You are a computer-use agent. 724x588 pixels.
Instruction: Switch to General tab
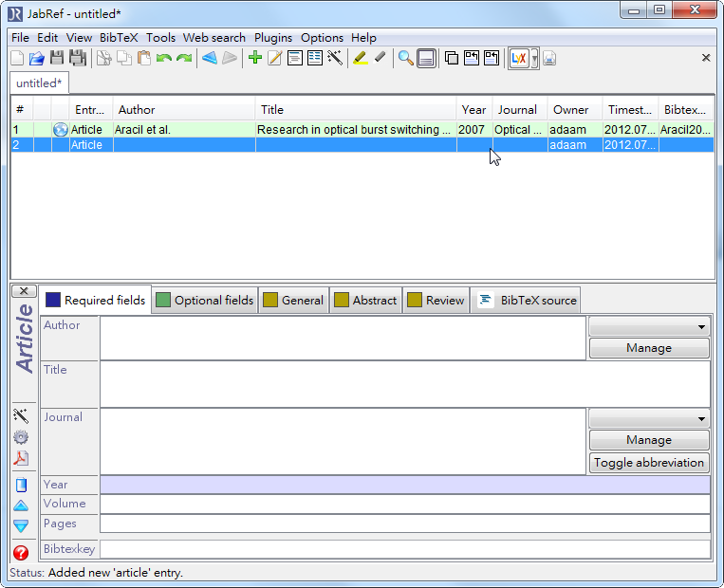293,301
